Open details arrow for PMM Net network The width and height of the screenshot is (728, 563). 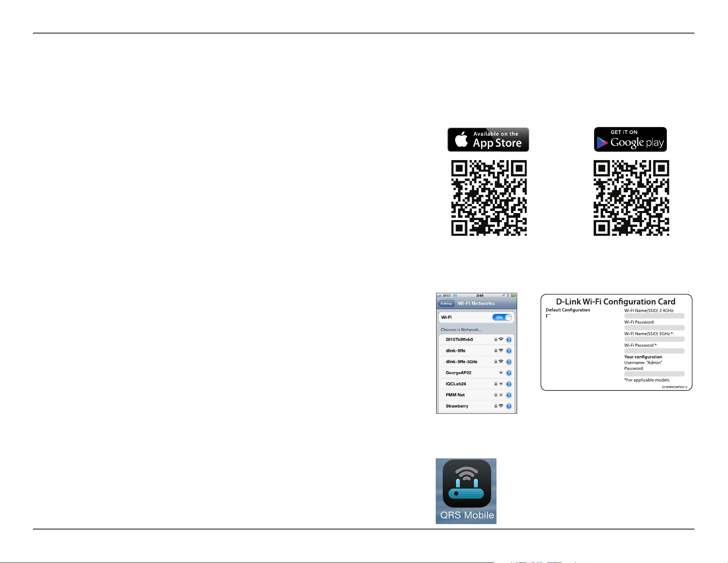[509, 395]
